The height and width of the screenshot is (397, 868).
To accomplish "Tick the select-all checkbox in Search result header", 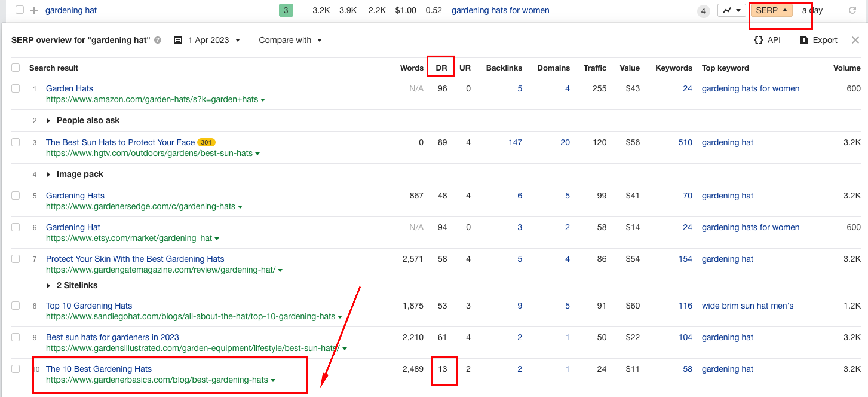I will pos(16,68).
